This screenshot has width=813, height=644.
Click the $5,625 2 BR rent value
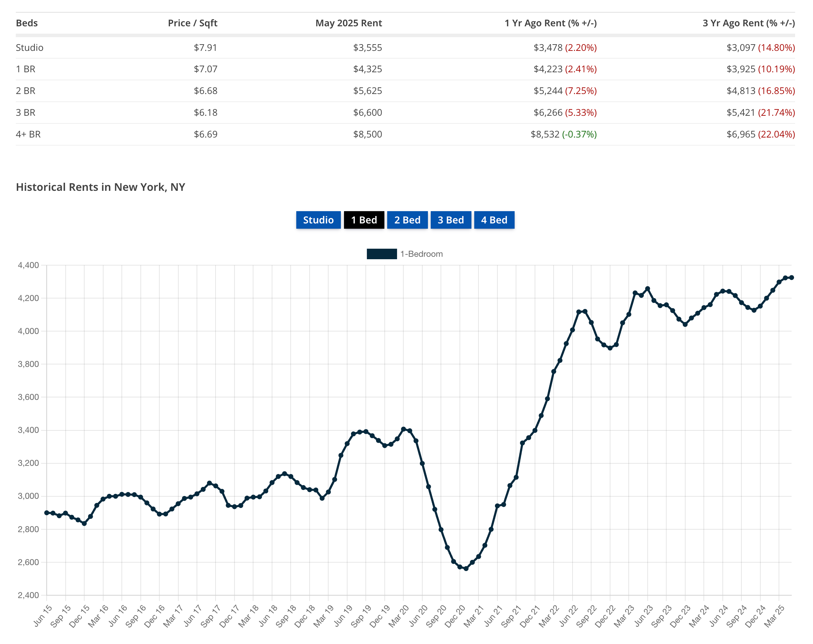(367, 91)
